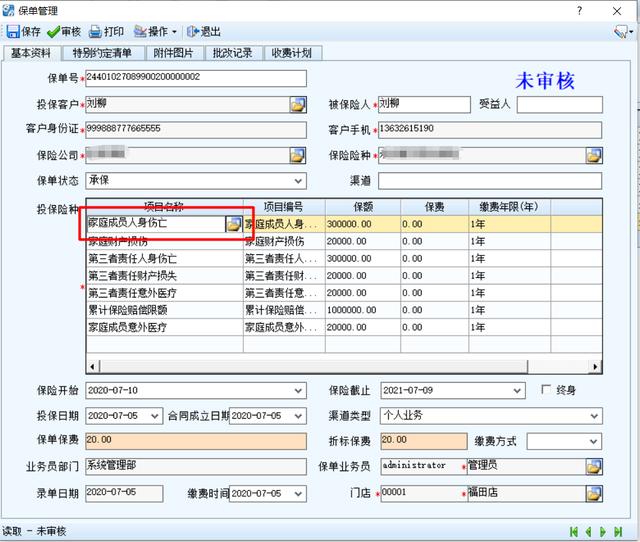Viewport: 640px width, 542px height.
Task: Click the 退出 exit icon
Action: [192, 31]
